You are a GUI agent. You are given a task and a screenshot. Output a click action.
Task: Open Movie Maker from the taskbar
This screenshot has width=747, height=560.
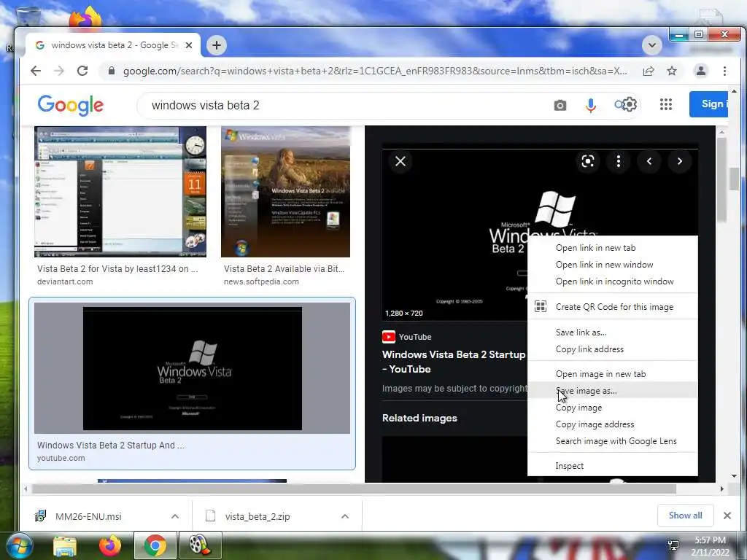coord(200,545)
